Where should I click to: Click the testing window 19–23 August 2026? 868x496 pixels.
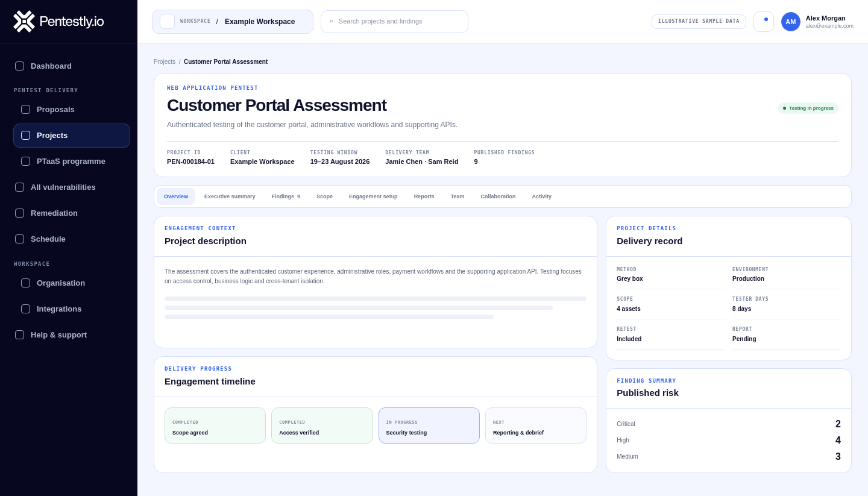click(x=340, y=162)
